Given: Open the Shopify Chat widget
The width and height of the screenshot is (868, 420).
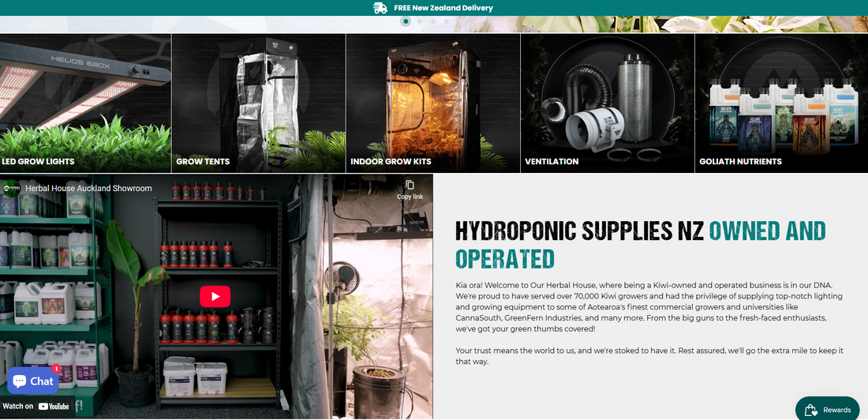Looking at the screenshot, I should 32,381.
